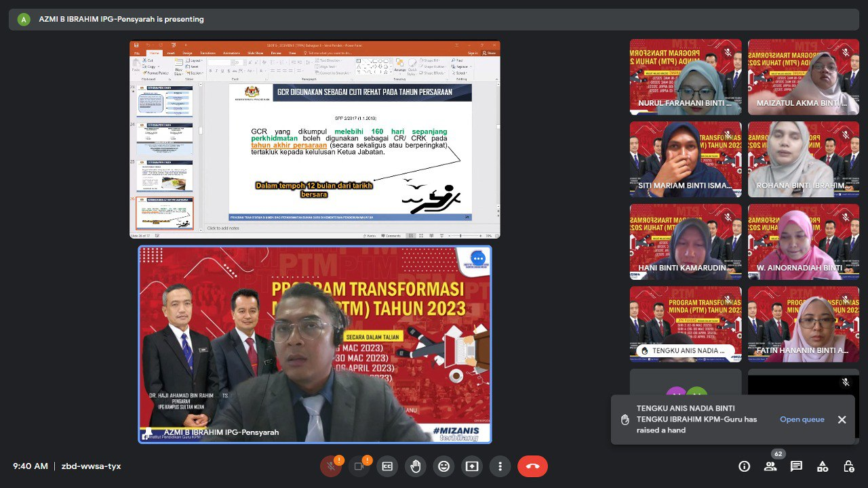This screenshot has width=868, height=488.
Task: Click Format Painter in PowerPoint ribbon
Action: (156, 73)
